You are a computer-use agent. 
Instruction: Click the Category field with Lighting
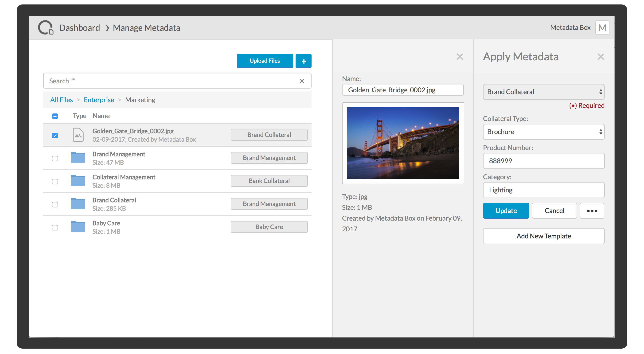tap(543, 190)
